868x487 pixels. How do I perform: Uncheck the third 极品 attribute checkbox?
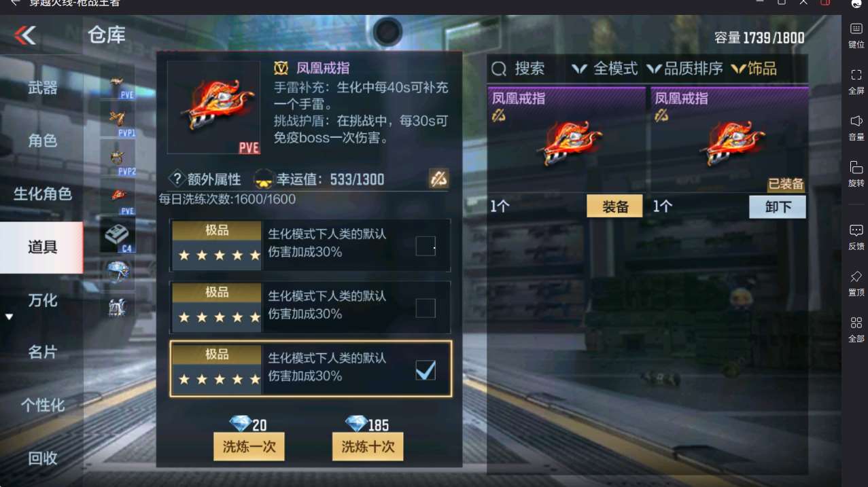coord(426,370)
